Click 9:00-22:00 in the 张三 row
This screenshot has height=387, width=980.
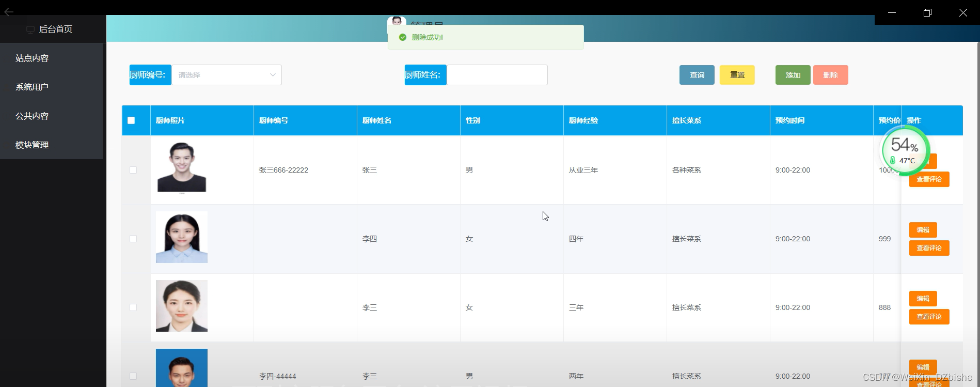click(793, 170)
